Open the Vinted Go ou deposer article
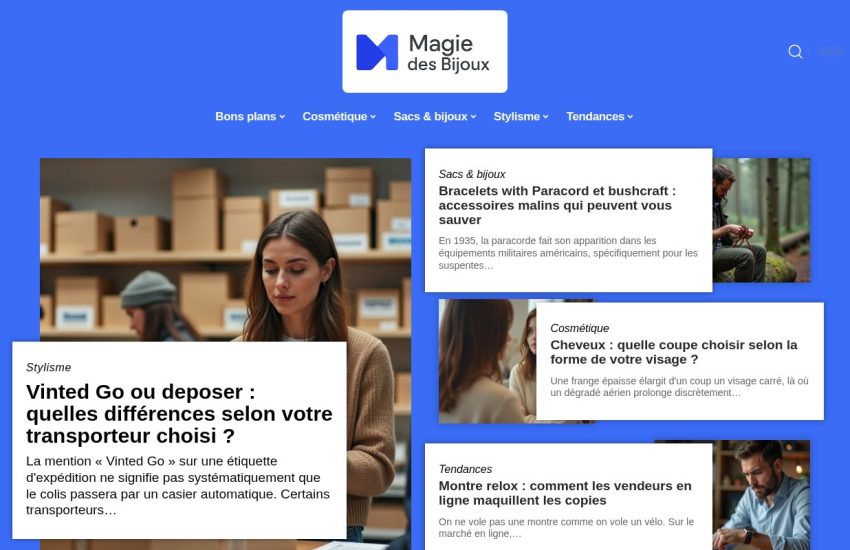Screen dimensions: 850x550 [x=179, y=414]
